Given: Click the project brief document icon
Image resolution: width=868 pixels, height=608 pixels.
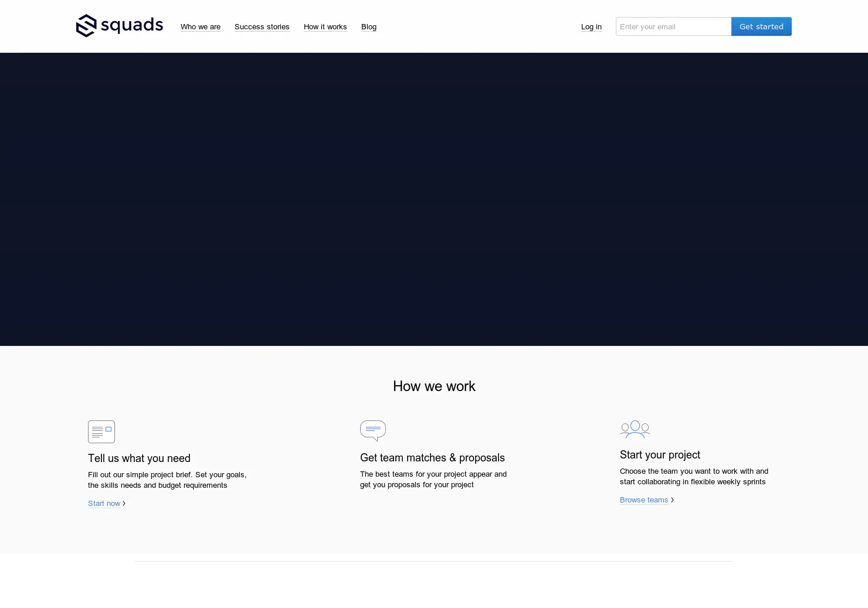Looking at the screenshot, I should [101, 432].
